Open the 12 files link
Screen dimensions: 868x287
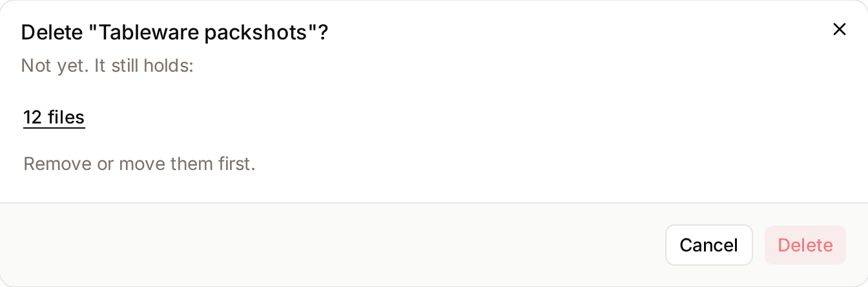(54, 117)
